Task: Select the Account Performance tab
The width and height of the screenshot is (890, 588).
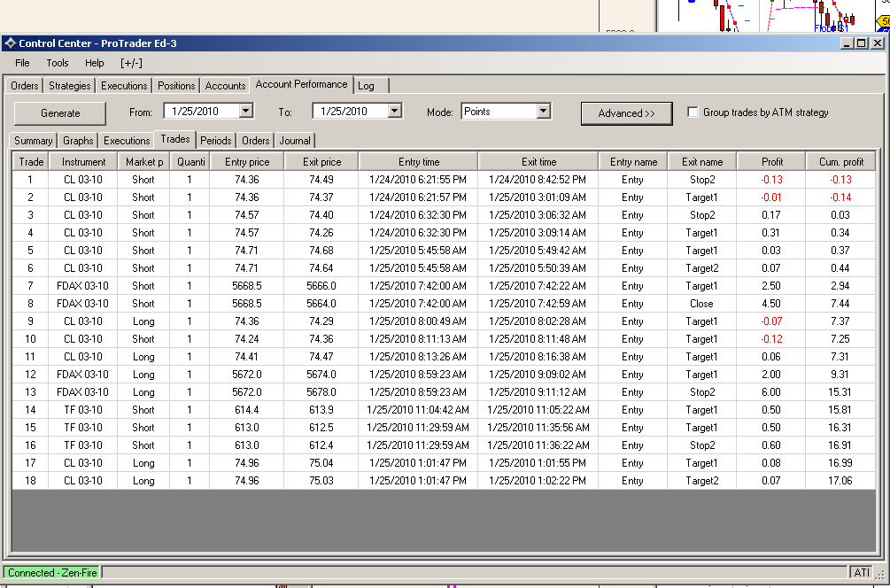Action: point(301,84)
